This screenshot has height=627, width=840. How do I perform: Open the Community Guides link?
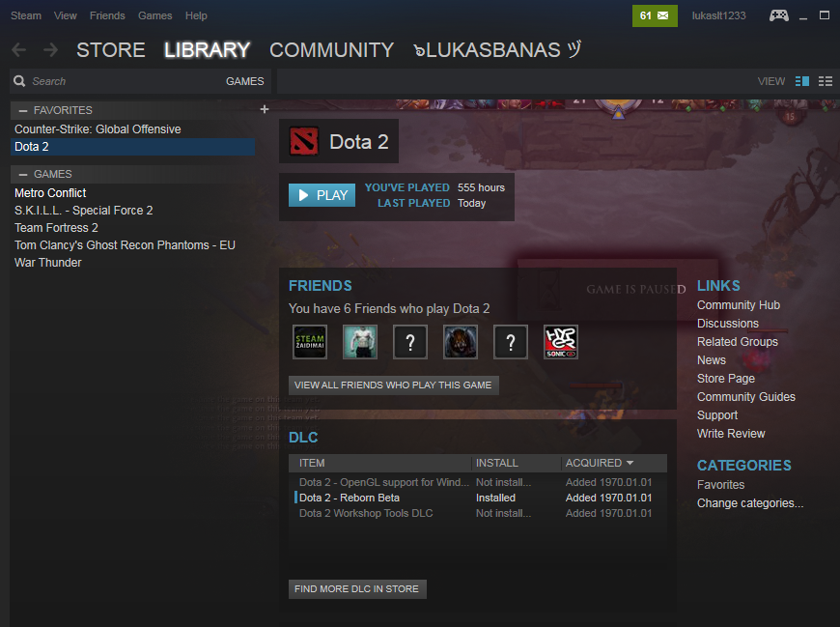pos(745,396)
